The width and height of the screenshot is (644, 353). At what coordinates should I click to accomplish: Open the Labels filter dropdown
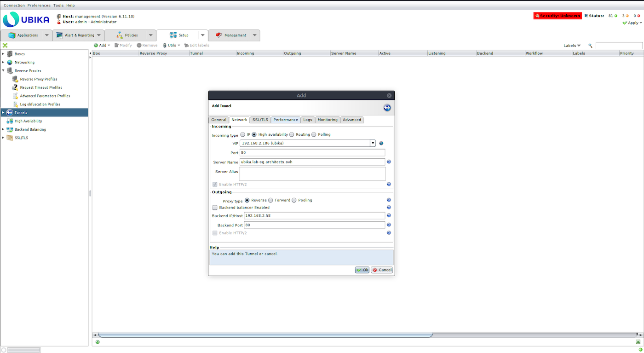[x=572, y=46]
